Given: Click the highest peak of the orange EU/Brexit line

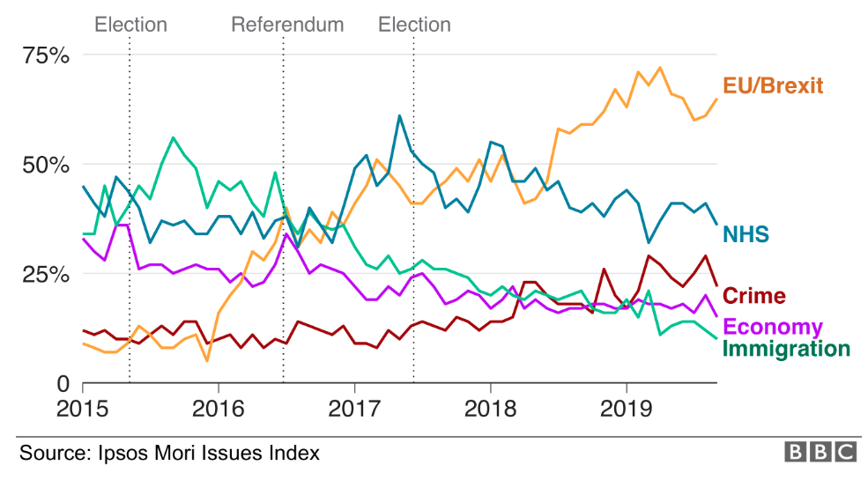Looking at the screenshot, I should coord(659,67).
